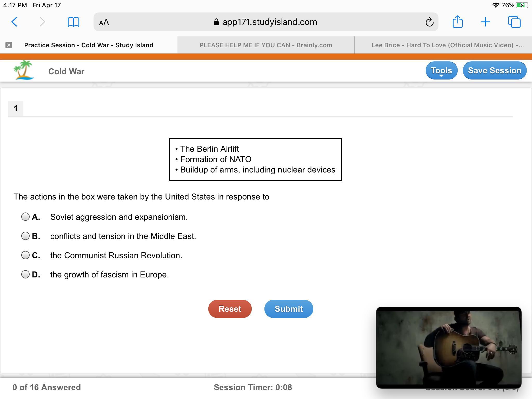
Task: Show all tabs overview icon
Action: pos(514,22)
